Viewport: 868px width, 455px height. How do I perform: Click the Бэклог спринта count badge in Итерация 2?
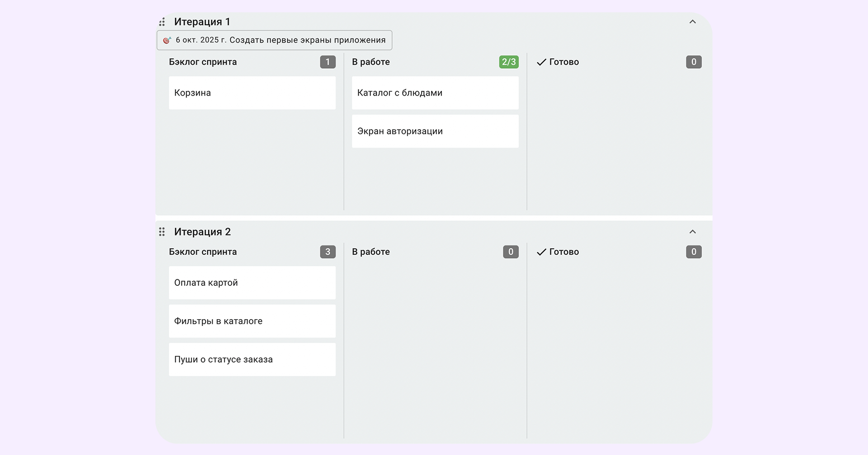pyautogui.click(x=328, y=252)
